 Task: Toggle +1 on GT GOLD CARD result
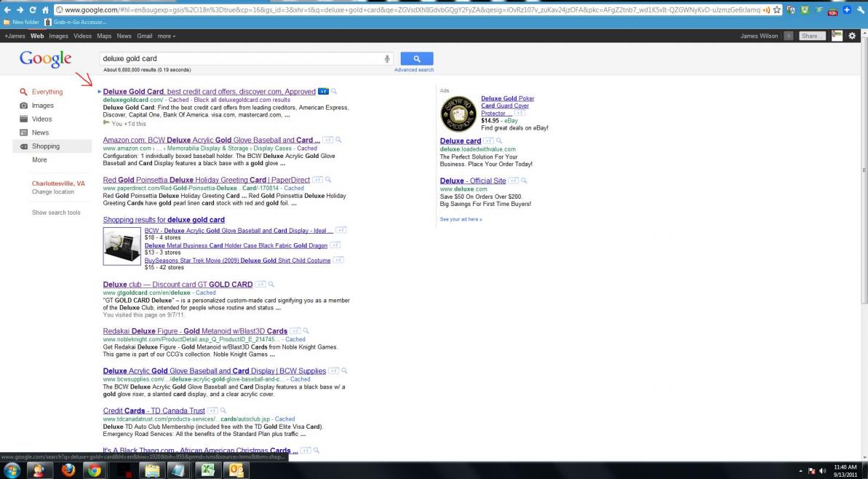(260, 284)
